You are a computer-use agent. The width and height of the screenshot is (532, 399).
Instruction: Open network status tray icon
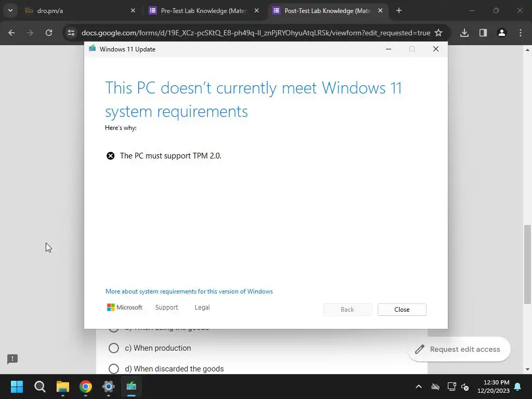click(x=451, y=387)
